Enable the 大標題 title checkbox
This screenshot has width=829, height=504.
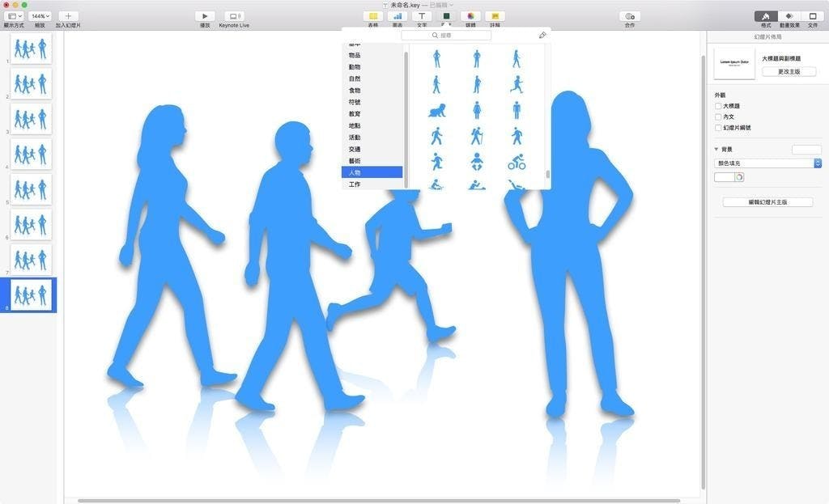coord(718,106)
